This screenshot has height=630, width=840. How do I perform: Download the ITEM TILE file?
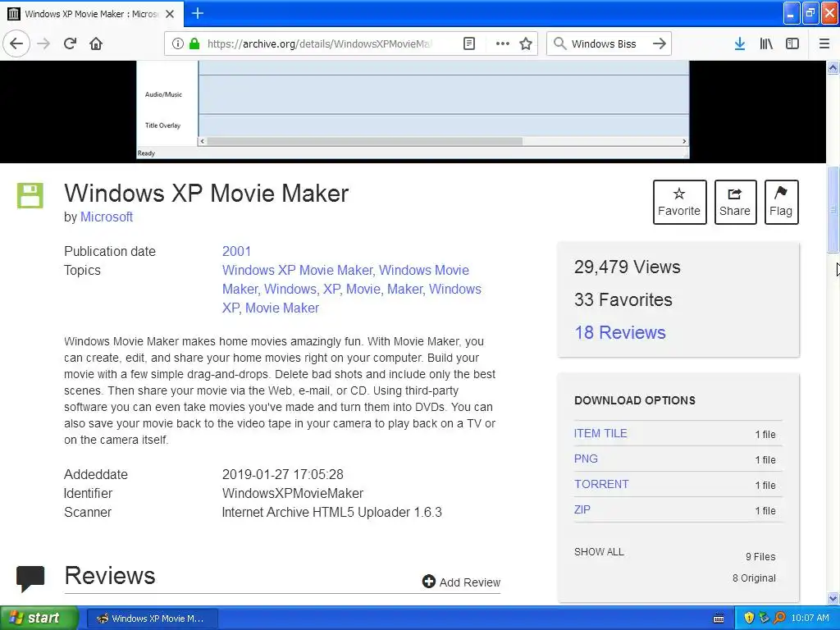(600, 433)
